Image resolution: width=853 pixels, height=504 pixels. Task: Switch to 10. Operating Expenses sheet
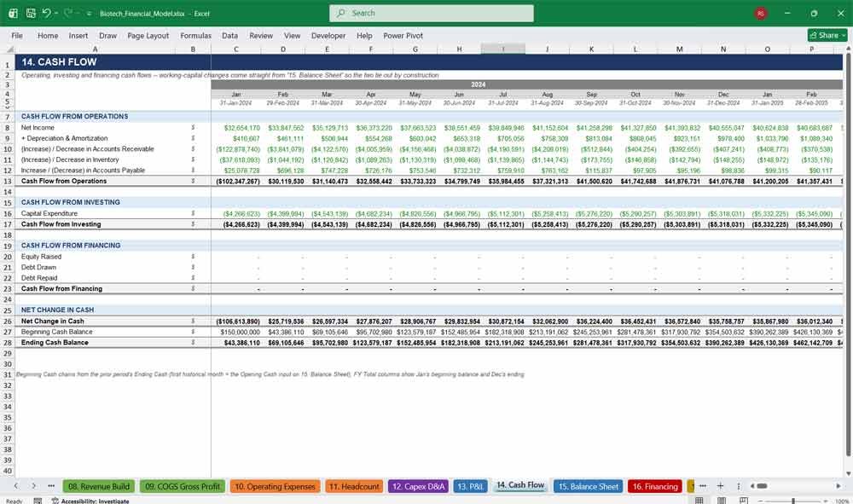click(x=275, y=486)
